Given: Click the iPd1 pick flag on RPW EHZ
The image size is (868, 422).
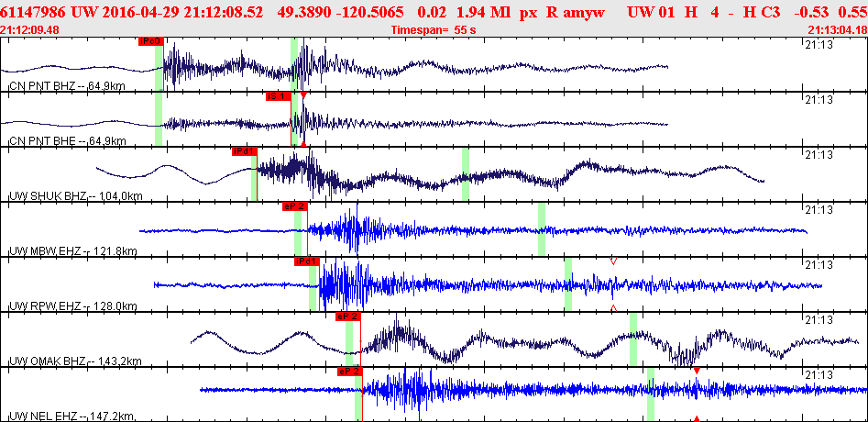Looking at the screenshot, I should [307, 261].
